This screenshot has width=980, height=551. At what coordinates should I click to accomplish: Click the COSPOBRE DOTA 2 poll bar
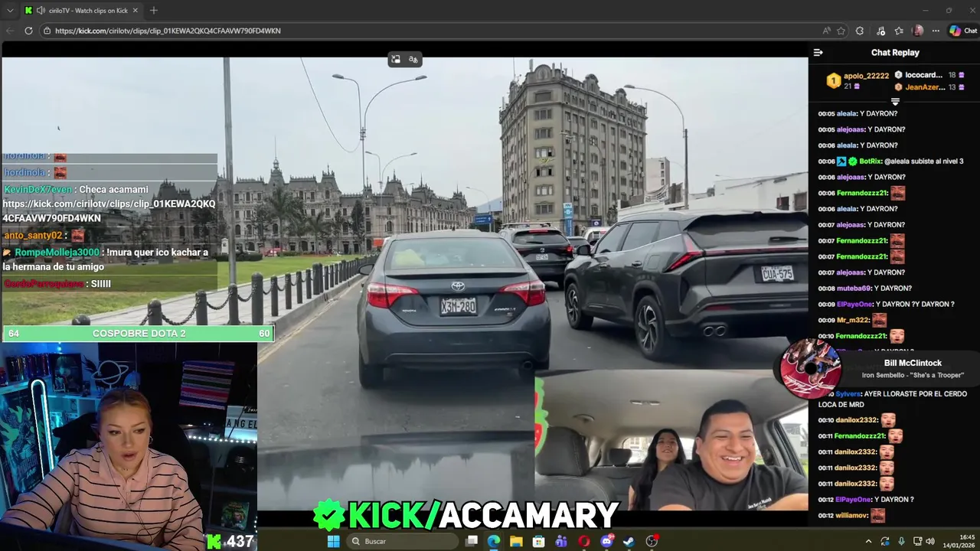click(x=139, y=334)
